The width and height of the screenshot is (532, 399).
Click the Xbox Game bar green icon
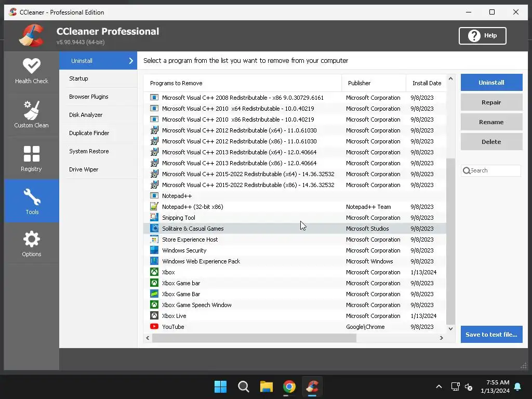(154, 283)
